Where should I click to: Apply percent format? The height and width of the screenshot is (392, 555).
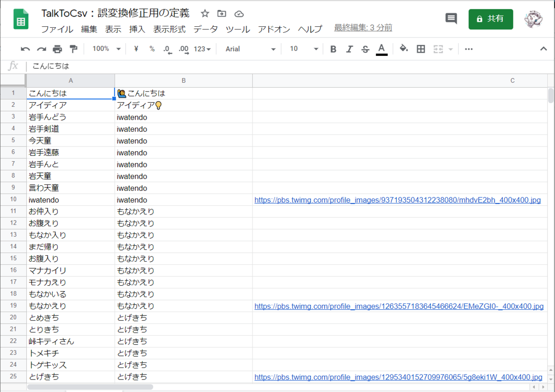[152, 49]
